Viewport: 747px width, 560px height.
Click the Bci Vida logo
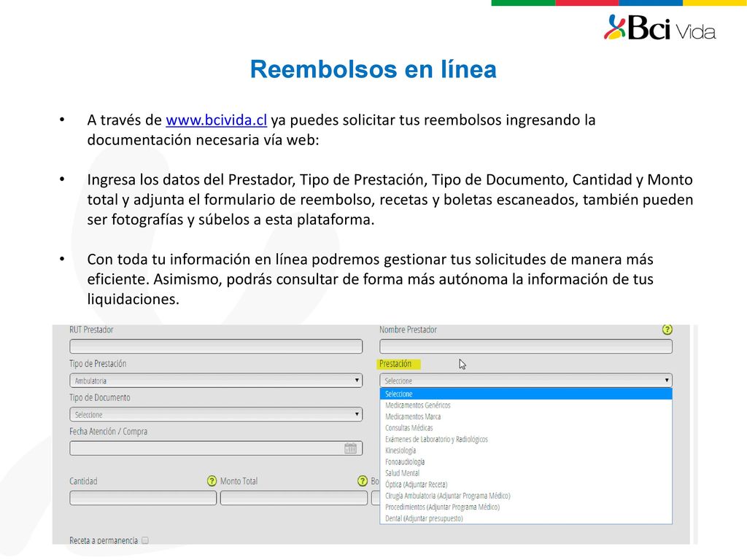tap(659, 28)
